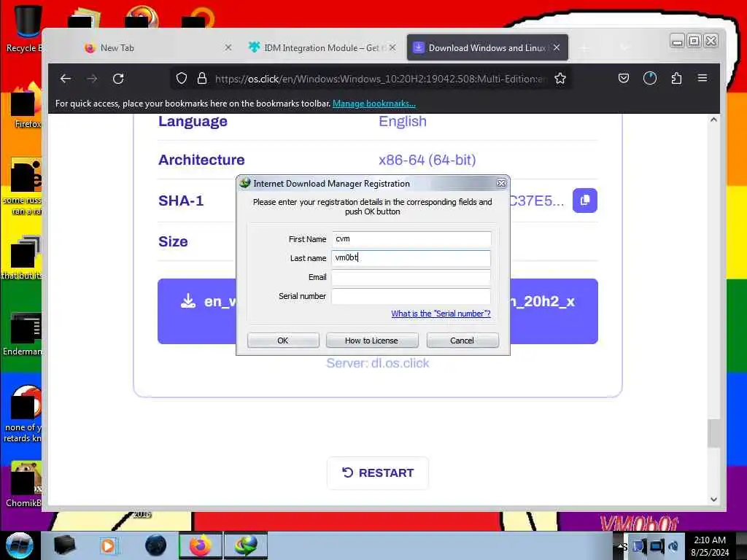Close the New Tab tab
The height and width of the screenshot is (560, 747).
228,47
